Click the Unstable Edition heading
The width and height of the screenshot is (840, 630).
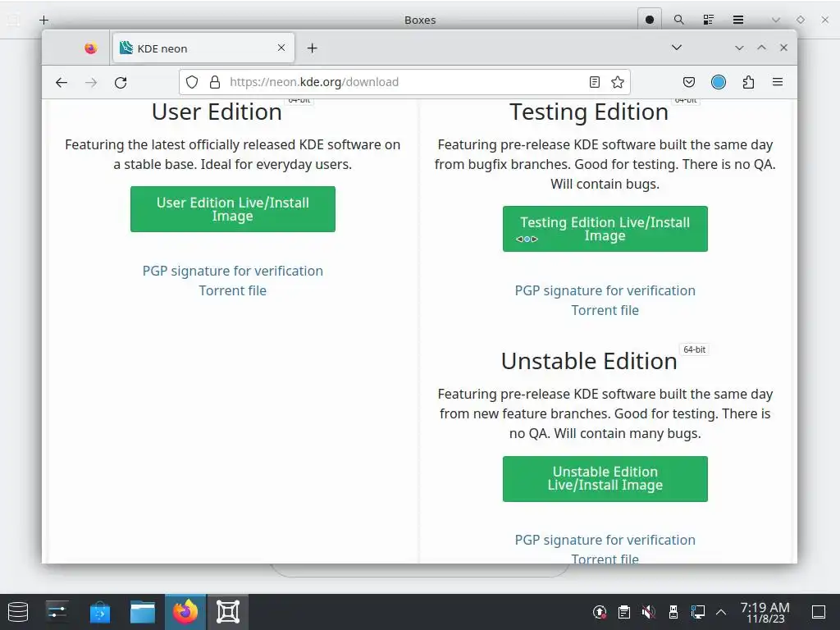pyautogui.click(x=589, y=361)
